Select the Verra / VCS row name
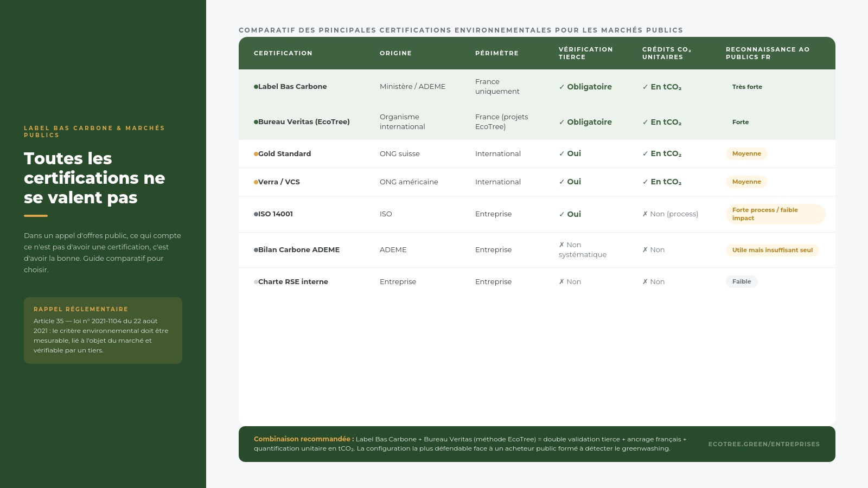This screenshot has width=868, height=488. 279,182
